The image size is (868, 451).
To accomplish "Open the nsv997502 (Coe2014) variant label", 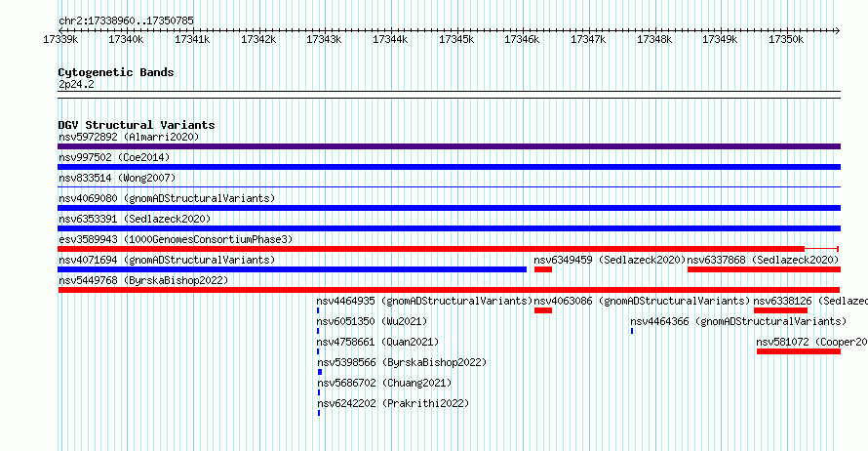I will point(114,157).
